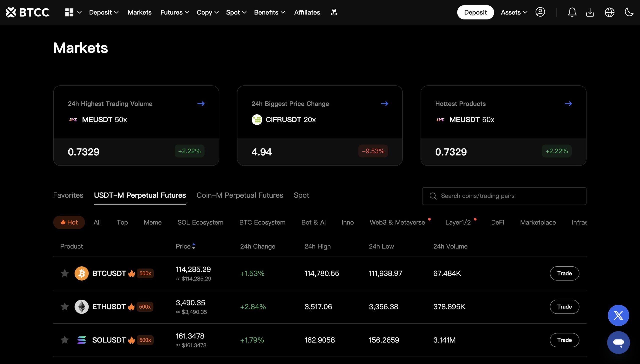Sort by Price column arrows
640x364 pixels.
coord(194,246)
